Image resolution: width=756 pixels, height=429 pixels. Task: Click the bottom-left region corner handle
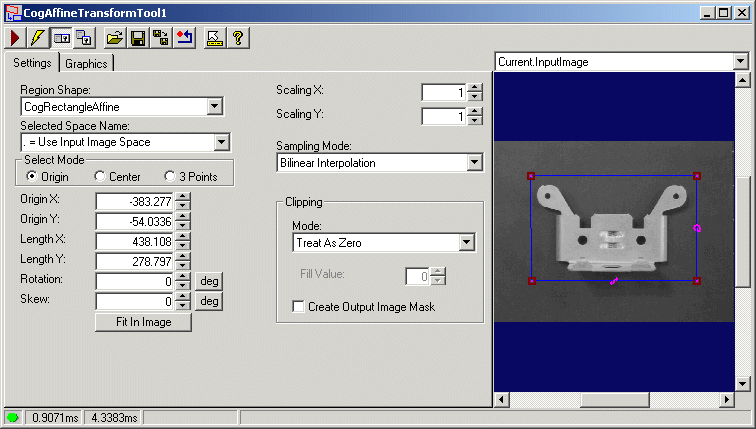click(x=531, y=281)
